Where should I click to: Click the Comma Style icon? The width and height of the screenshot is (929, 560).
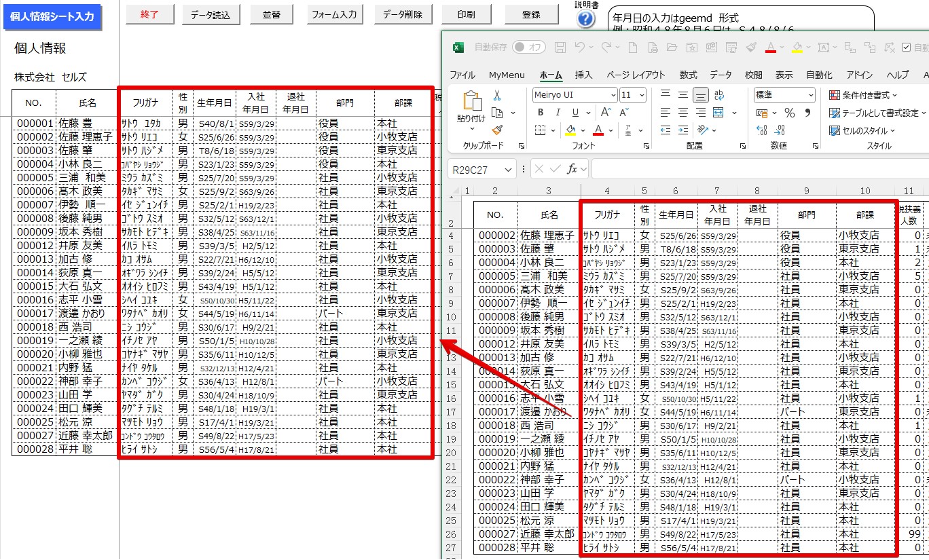[x=807, y=113]
